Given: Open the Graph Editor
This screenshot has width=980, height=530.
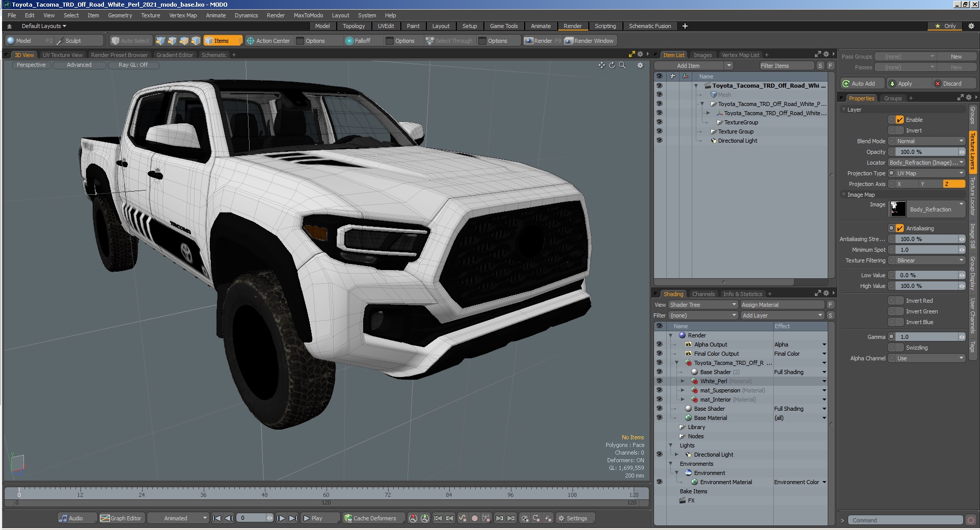Looking at the screenshot, I should (x=121, y=518).
